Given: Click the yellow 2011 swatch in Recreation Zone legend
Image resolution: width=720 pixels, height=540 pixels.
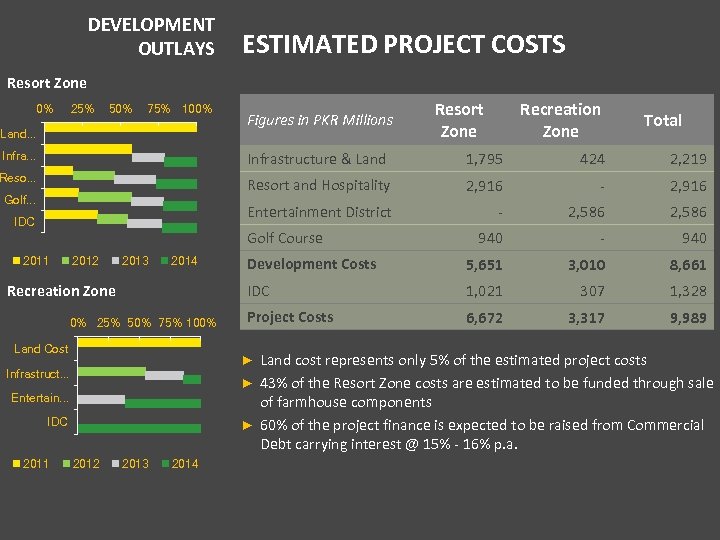Looking at the screenshot, I should pyautogui.click(x=17, y=464).
